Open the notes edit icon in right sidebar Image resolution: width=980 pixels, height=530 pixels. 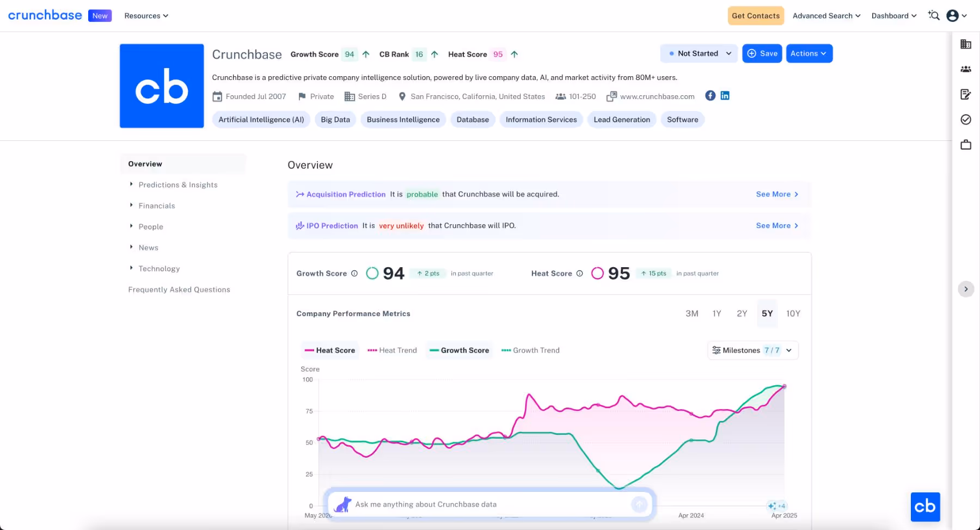[x=966, y=94]
